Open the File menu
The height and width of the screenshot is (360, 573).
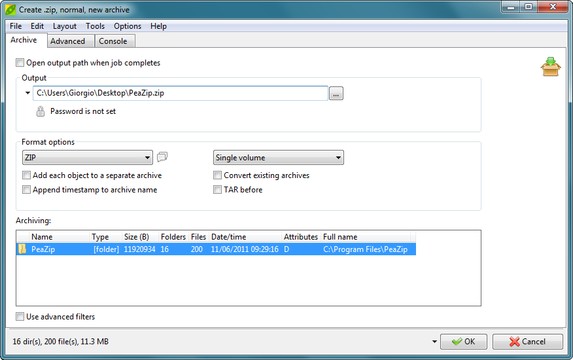click(x=16, y=26)
